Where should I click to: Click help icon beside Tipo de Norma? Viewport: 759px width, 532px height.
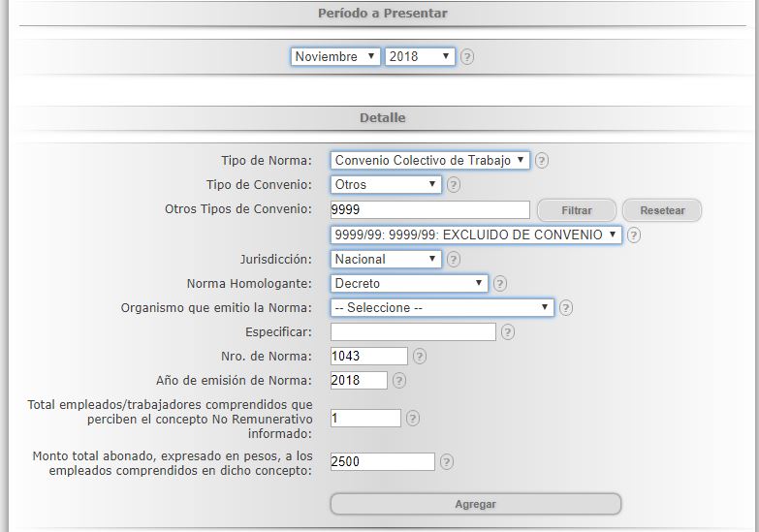click(x=542, y=161)
